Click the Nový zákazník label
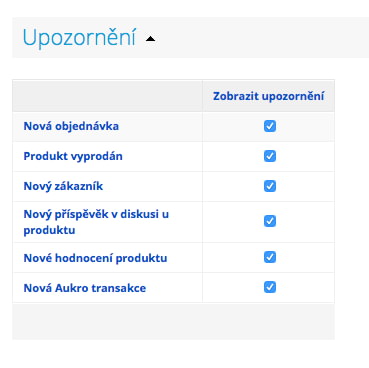The image size is (369, 368). coord(63,186)
